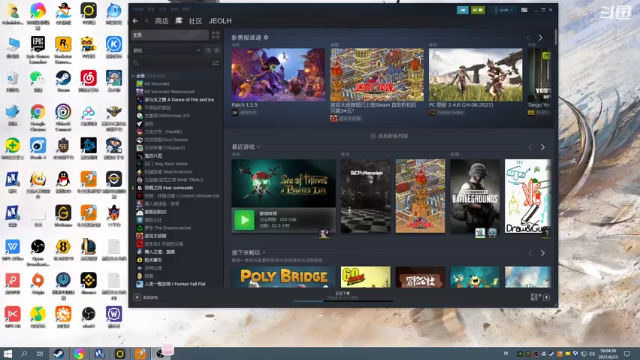Open Rockstar Games Launcher desktop shortcut
The width and height of the screenshot is (640, 360).
(x=63, y=50)
